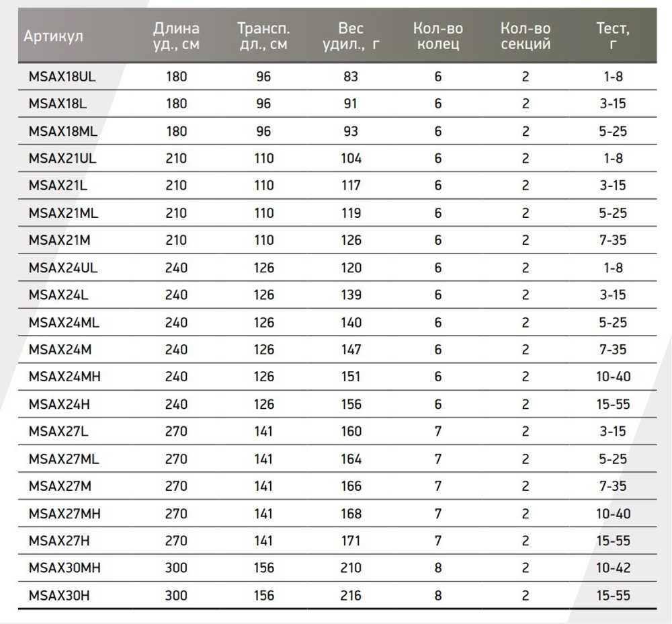Click the weight value 216 cell
This screenshot has width=672, height=624.
pos(351,595)
